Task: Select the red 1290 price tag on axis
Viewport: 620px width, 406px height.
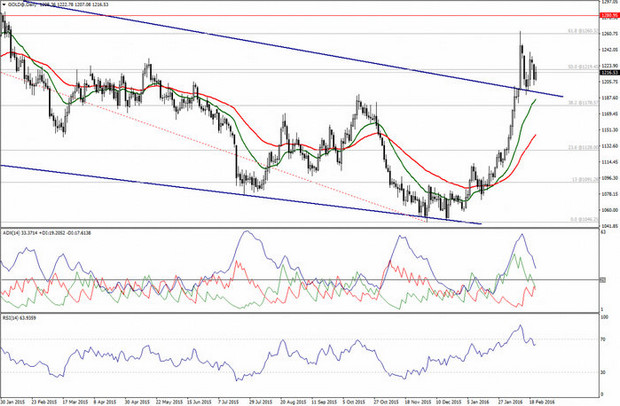Action: [x=606, y=16]
